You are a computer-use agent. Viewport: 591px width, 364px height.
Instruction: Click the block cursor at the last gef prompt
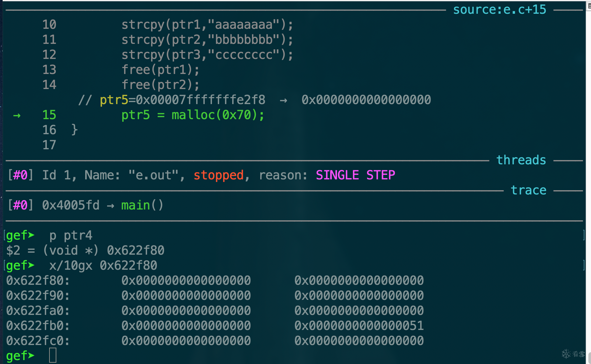click(53, 355)
